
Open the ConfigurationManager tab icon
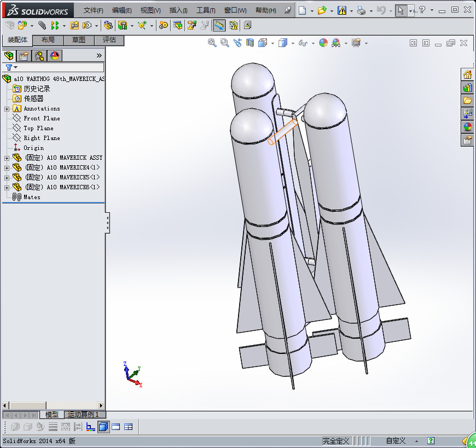coord(39,56)
